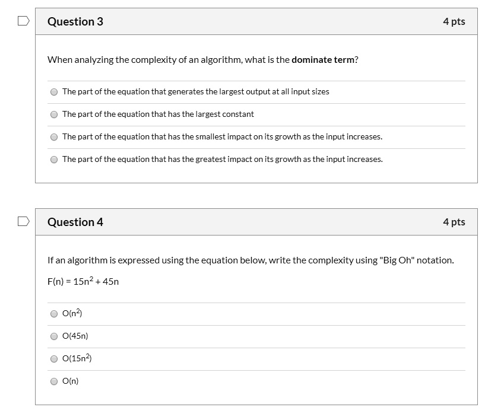Click the Question 3 header
Viewport: 504px width, 420px height.
click(75, 21)
